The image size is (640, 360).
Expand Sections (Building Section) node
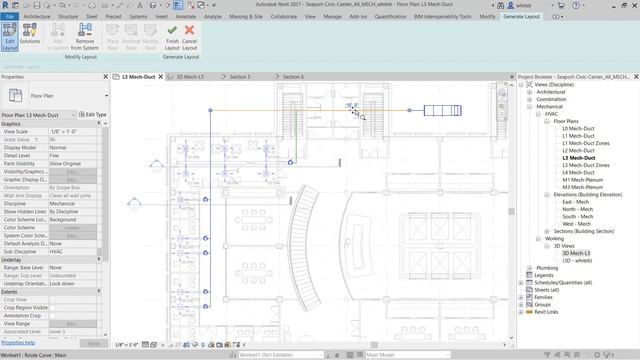pyautogui.click(x=547, y=231)
